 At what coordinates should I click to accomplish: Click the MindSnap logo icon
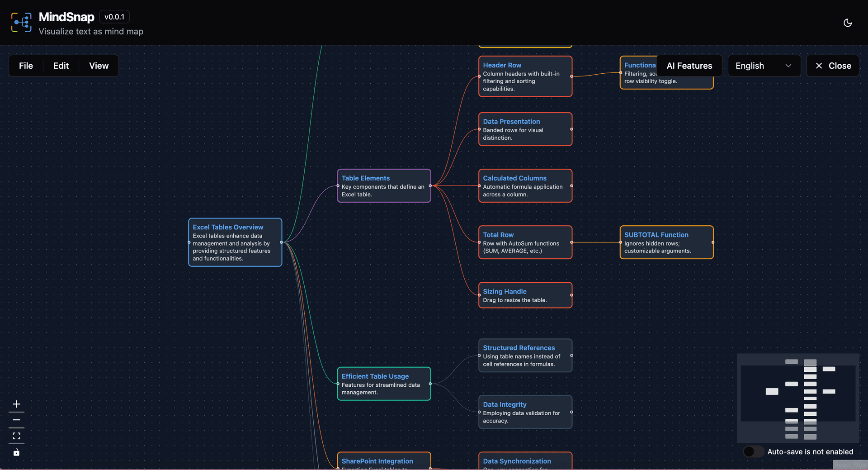pos(21,23)
